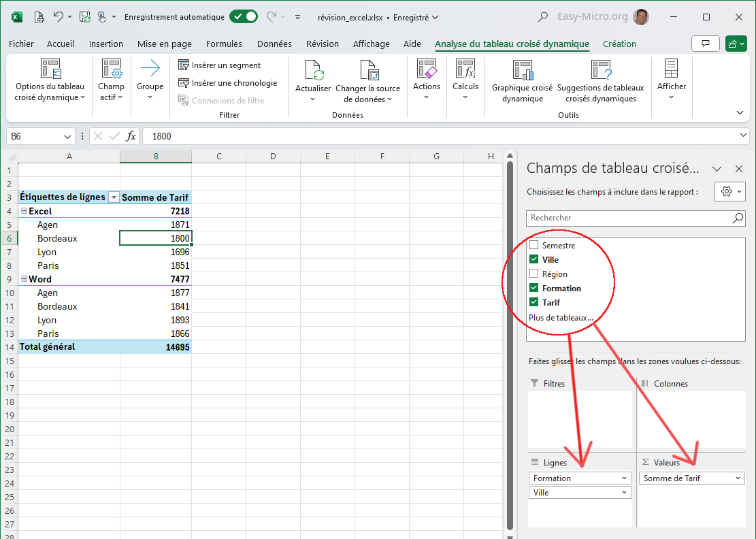Collapse the Excel group in the pivot table

24,211
